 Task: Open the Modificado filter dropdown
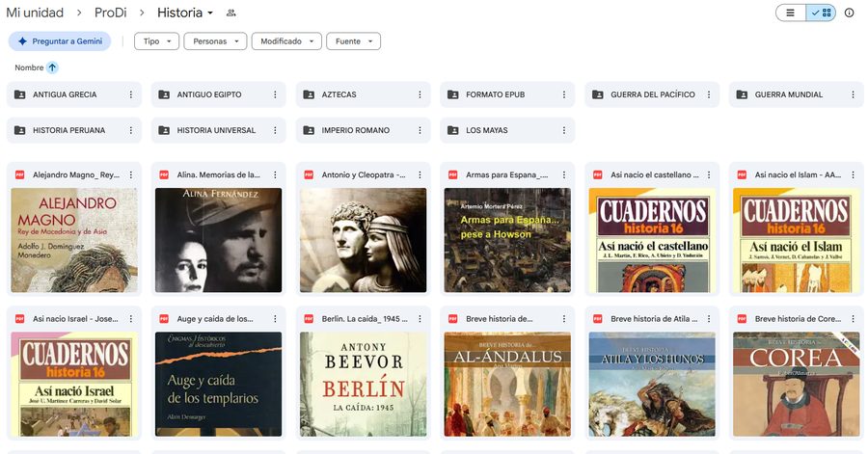[x=286, y=40]
